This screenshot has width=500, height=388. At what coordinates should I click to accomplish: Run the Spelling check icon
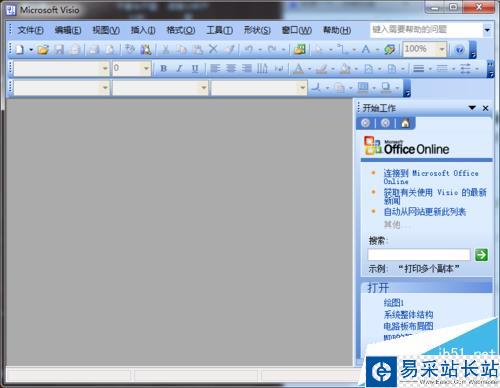130,50
